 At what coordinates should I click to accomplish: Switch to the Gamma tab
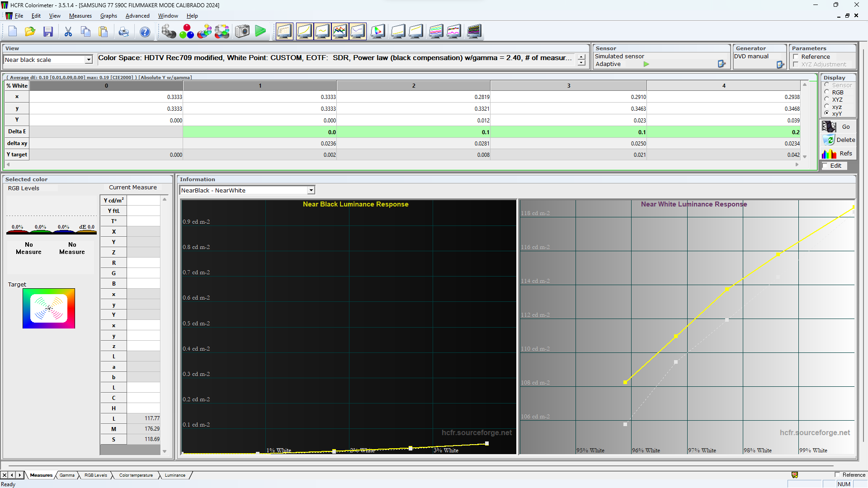click(67, 475)
